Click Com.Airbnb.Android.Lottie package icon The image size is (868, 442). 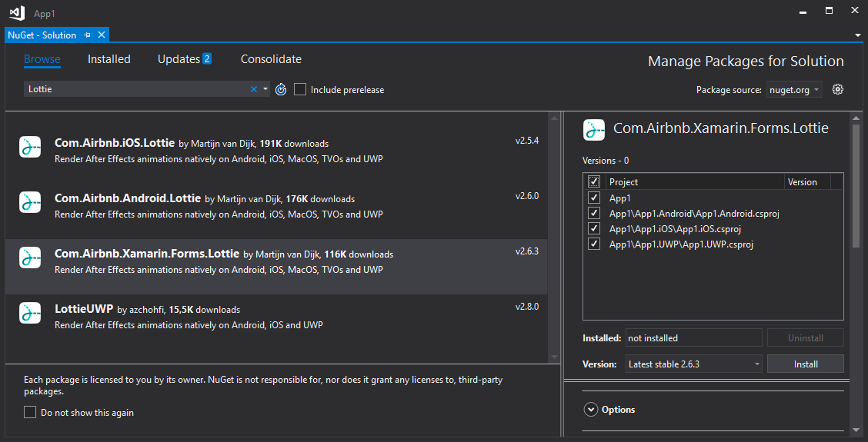point(30,202)
